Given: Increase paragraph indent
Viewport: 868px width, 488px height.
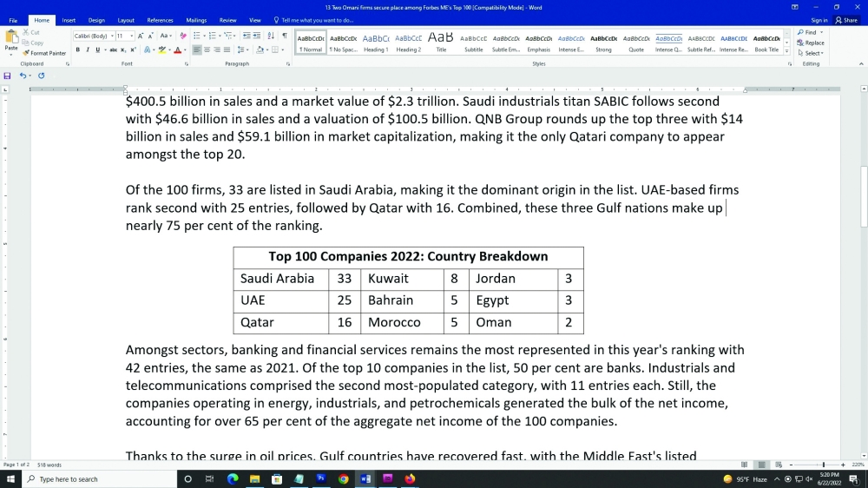Looking at the screenshot, I should pyautogui.click(x=257, y=36).
